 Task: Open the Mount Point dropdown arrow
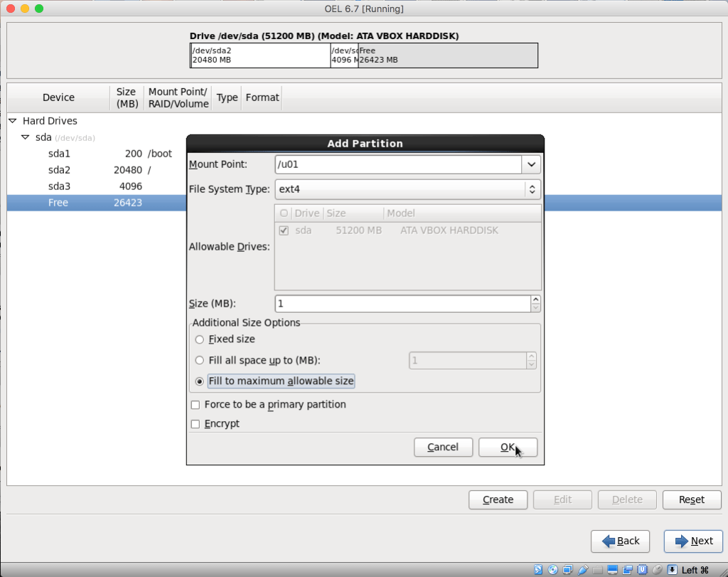point(532,164)
